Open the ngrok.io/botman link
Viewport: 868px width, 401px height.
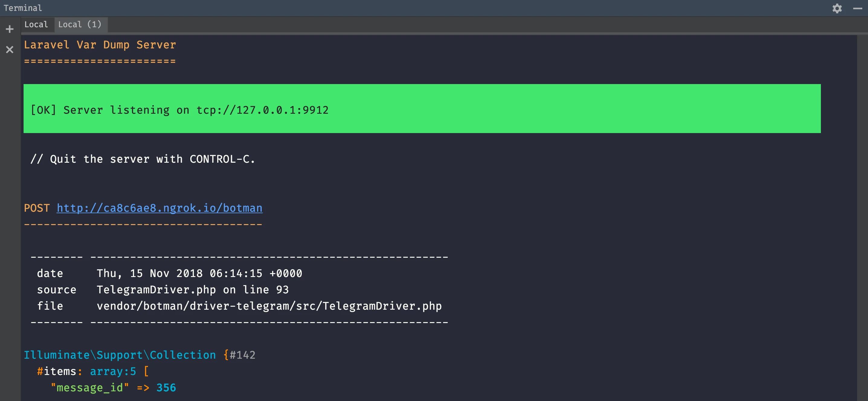point(159,208)
